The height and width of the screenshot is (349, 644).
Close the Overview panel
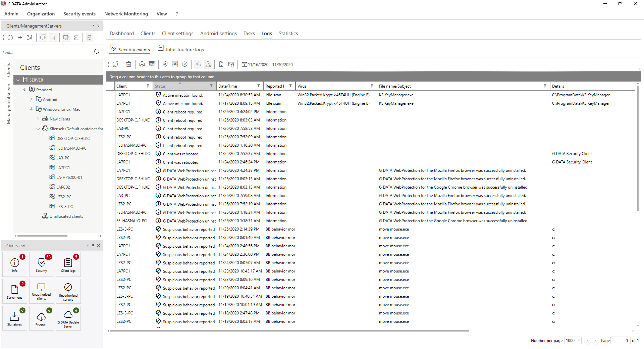[99, 245]
